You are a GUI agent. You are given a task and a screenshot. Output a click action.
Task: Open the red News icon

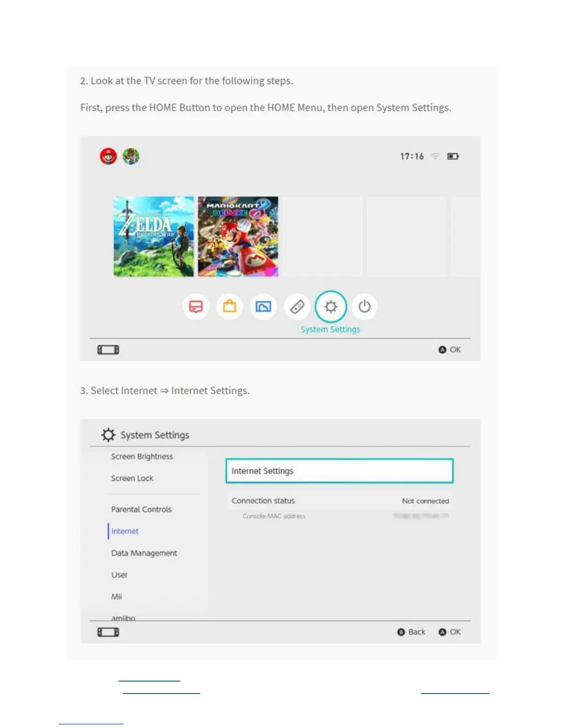point(196,307)
